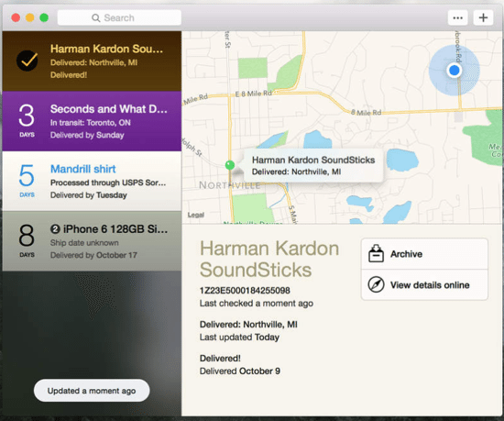504x421 pixels.
Task: Open Seconds and What D... delivery
Action: coord(92,121)
